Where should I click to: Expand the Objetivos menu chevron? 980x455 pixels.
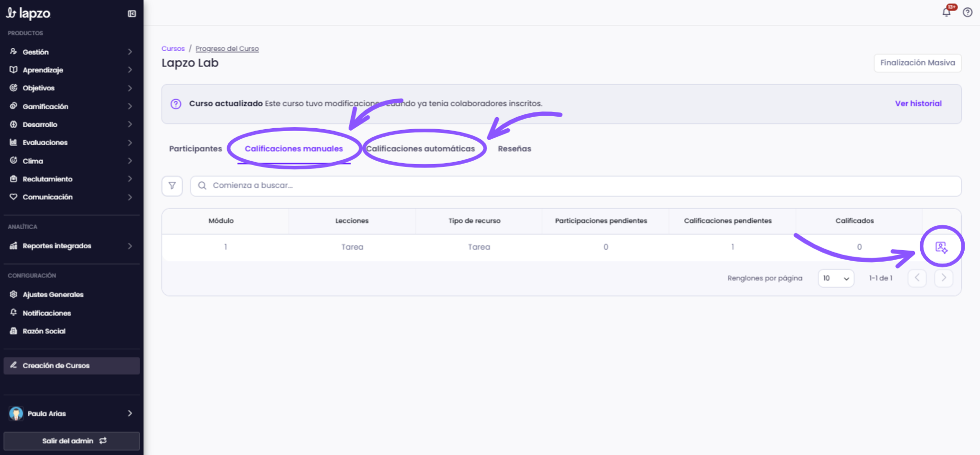(x=130, y=88)
